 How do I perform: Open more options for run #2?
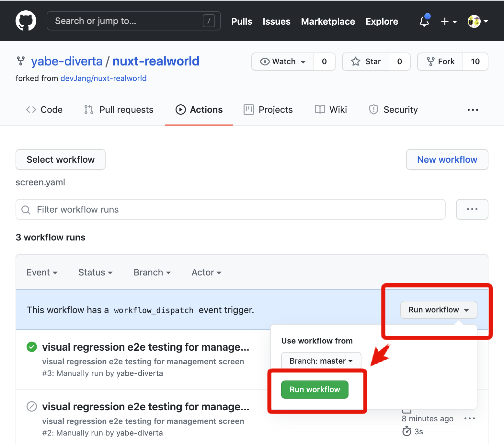coord(470,418)
